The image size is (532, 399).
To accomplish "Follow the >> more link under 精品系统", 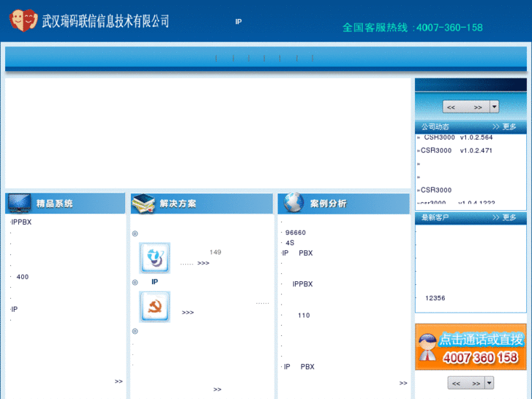I will pyautogui.click(x=119, y=381).
